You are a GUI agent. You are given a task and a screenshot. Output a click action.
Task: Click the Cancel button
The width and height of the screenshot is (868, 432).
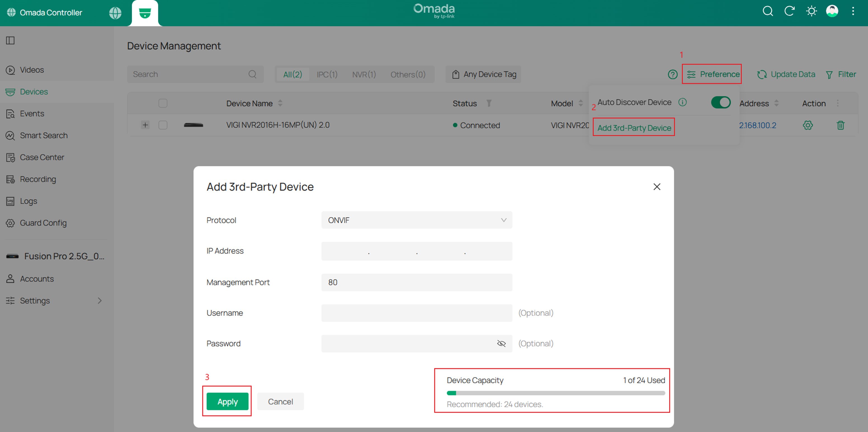[280, 401]
